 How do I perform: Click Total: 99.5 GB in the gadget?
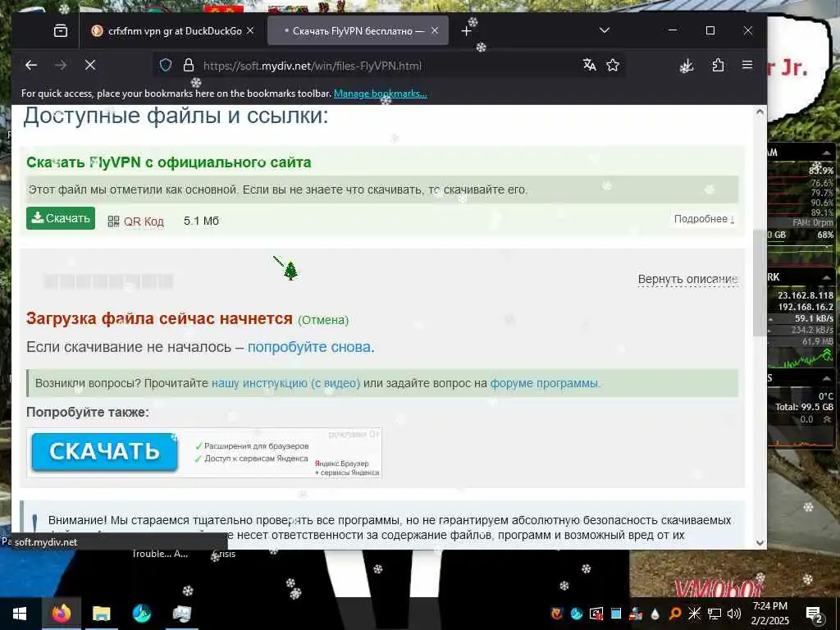click(804, 407)
